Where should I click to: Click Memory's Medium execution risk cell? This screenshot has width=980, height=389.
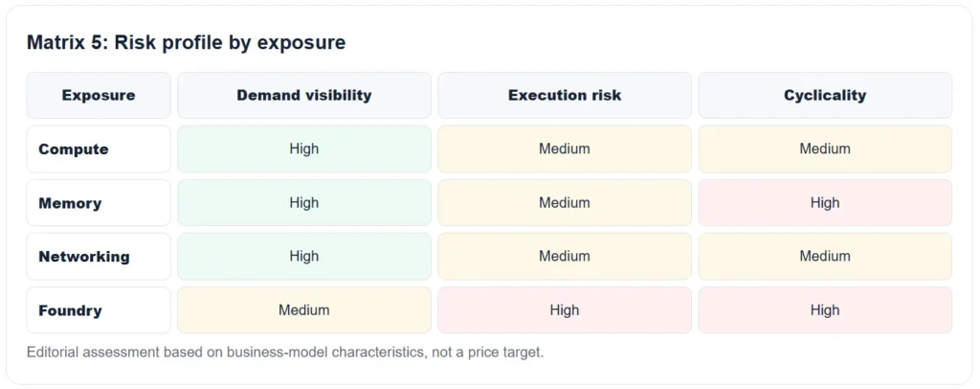coord(565,202)
